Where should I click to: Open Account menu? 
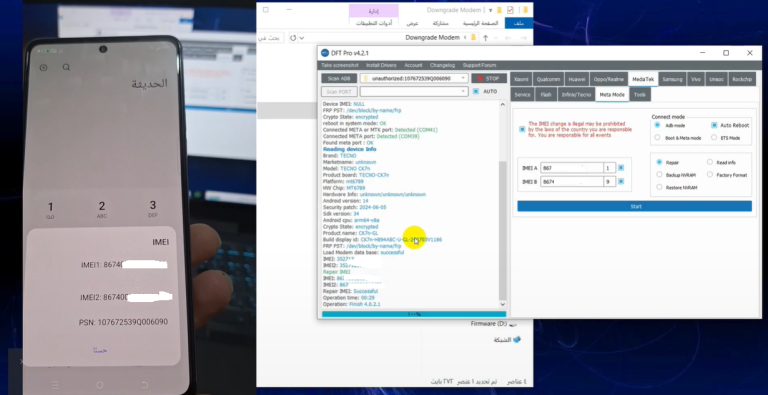pos(413,65)
